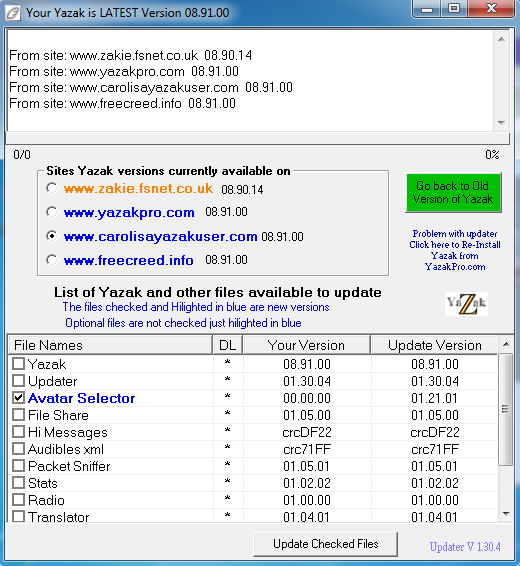
Task: Click the Re-Install Yazak from YazakPro.com link
Action: (455, 250)
